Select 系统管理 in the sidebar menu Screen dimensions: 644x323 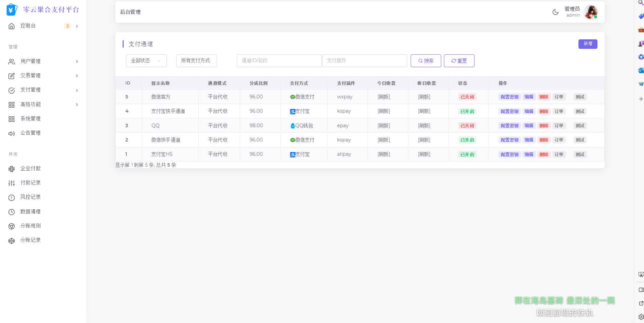31,119
